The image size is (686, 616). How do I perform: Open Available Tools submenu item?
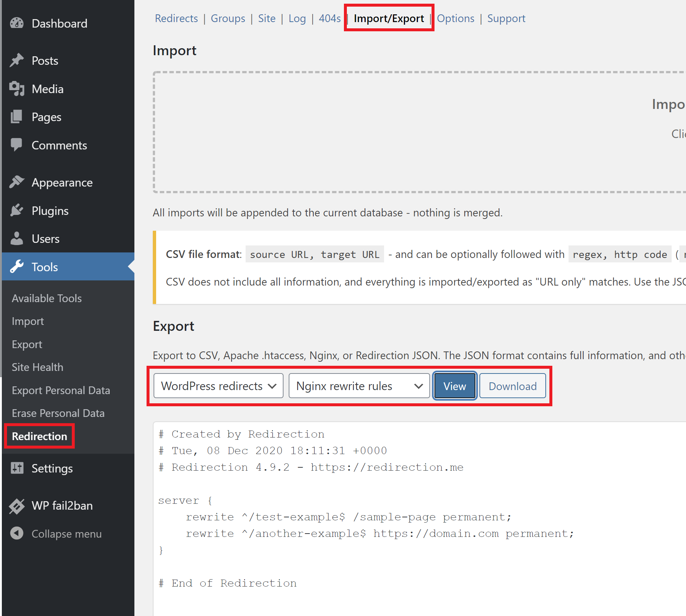[x=47, y=298]
